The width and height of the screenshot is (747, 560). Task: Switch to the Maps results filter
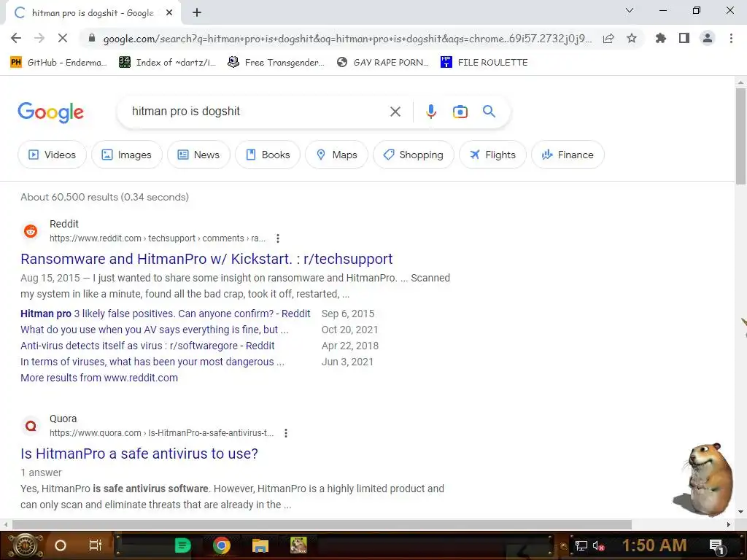point(337,155)
